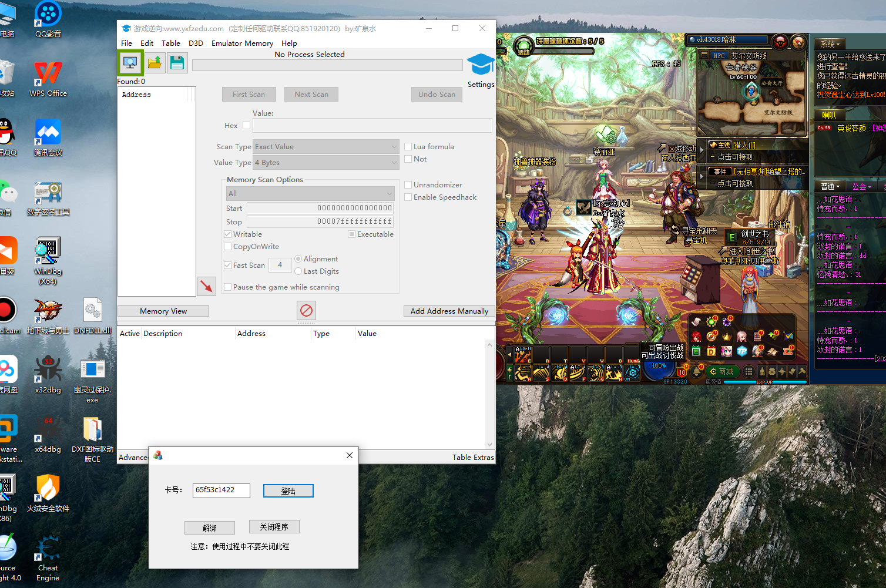Open the memory region All dropdown
The image size is (886, 588).
pyautogui.click(x=310, y=194)
